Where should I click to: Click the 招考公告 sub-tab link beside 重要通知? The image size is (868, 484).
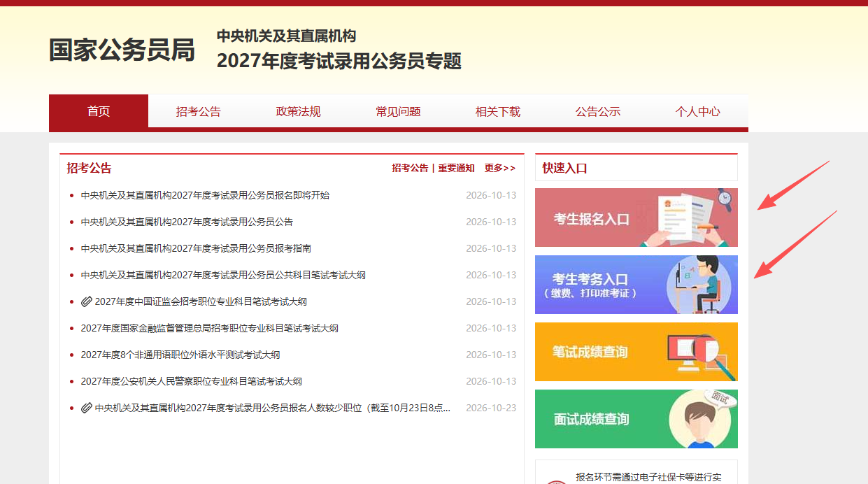click(x=410, y=168)
